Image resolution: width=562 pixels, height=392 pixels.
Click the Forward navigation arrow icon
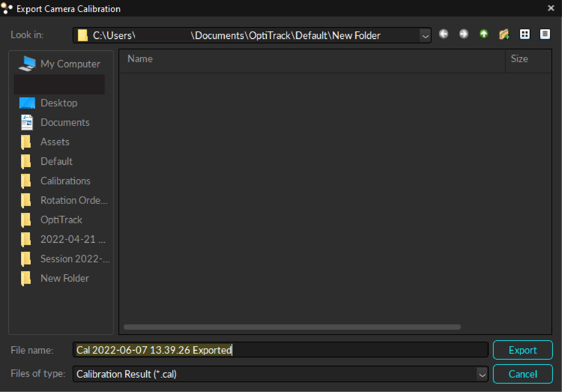[x=463, y=34]
